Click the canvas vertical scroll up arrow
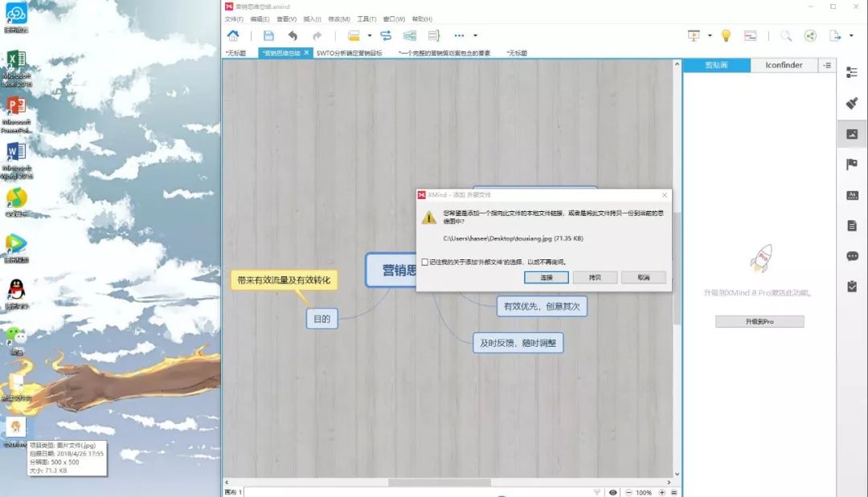Viewport: 868px width, 497px height. point(677,64)
